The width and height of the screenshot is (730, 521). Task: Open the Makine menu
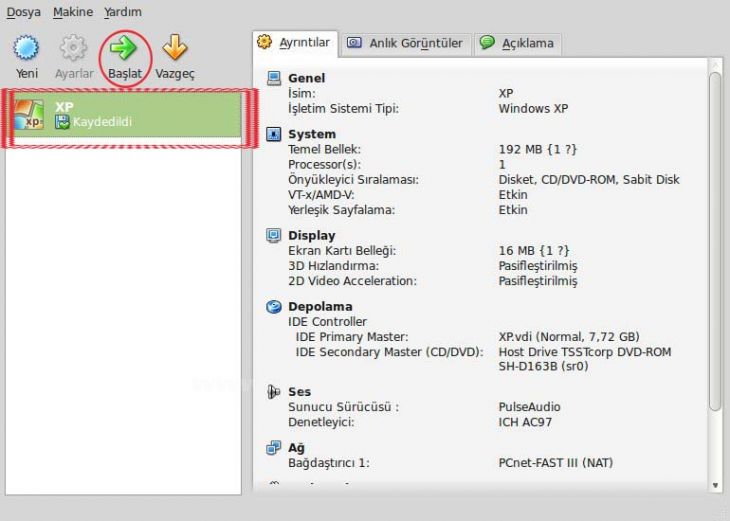coord(73,12)
